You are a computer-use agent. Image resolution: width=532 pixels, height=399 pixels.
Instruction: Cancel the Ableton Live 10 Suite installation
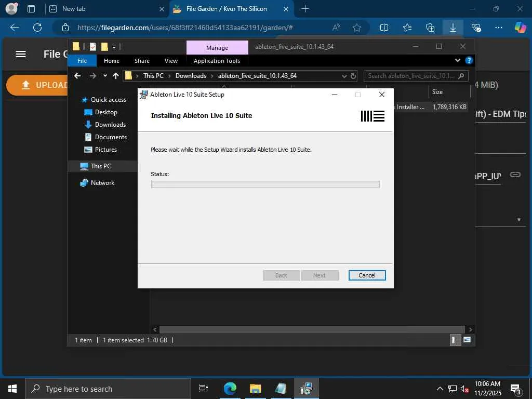point(367,275)
